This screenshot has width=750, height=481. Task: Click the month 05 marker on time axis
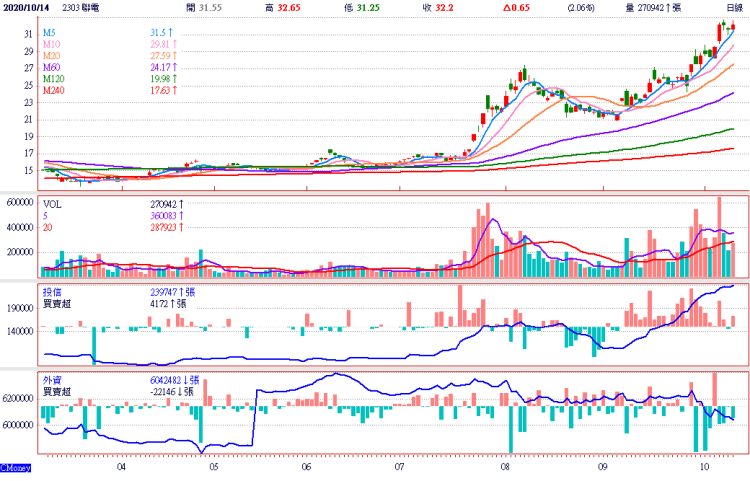coord(214,466)
